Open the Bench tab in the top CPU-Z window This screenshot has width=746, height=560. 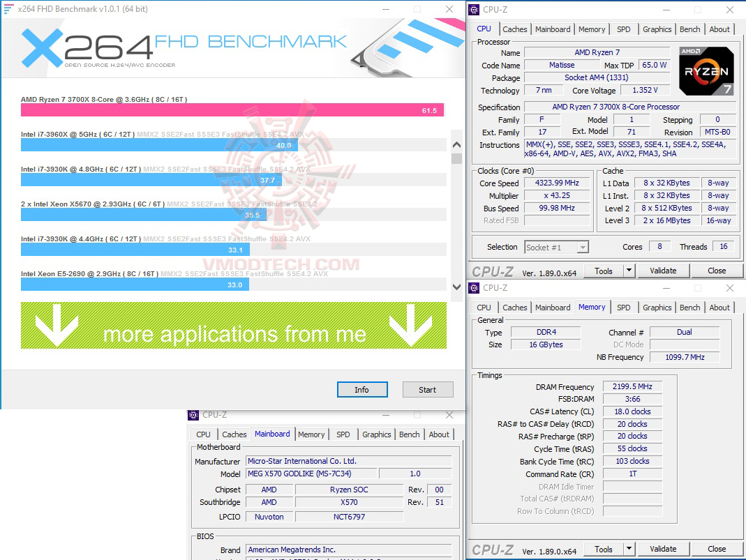(x=689, y=29)
